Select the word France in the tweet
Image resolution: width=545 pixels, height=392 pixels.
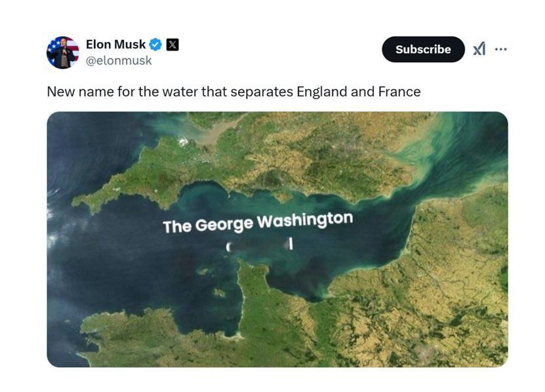(x=399, y=92)
